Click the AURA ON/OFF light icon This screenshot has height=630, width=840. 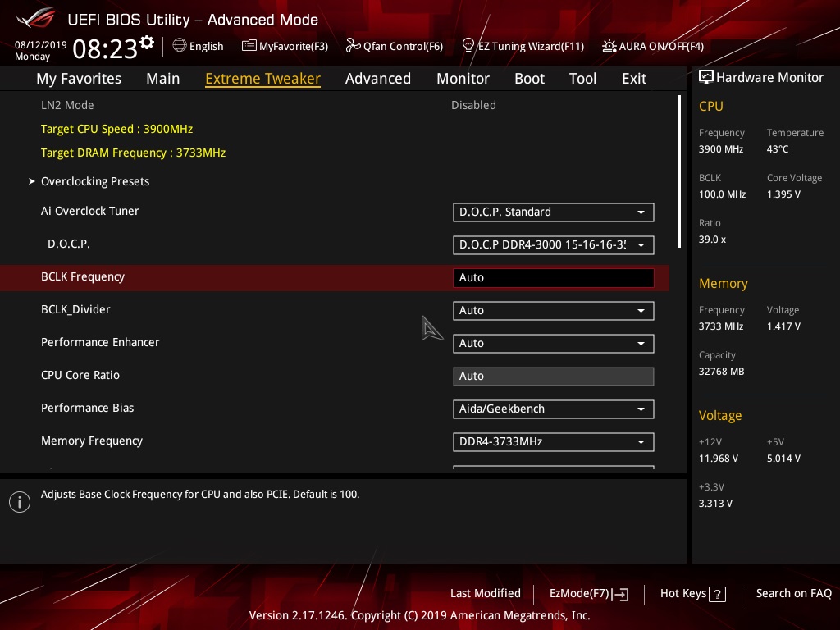coord(609,46)
